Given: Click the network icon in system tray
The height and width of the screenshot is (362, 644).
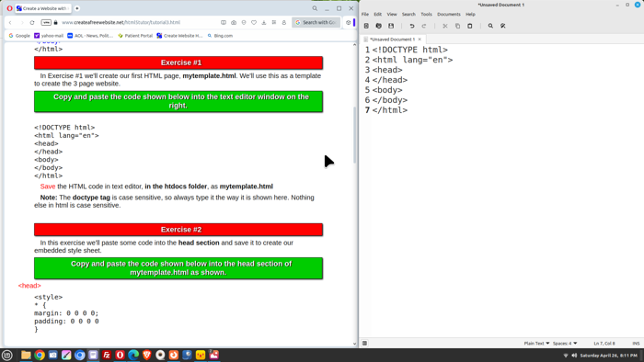Looking at the screenshot, I should [x=566, y=356].
